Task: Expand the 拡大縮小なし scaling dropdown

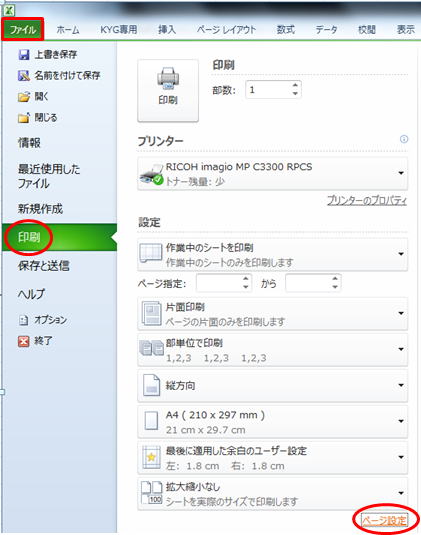Action: tap(273, 494)
